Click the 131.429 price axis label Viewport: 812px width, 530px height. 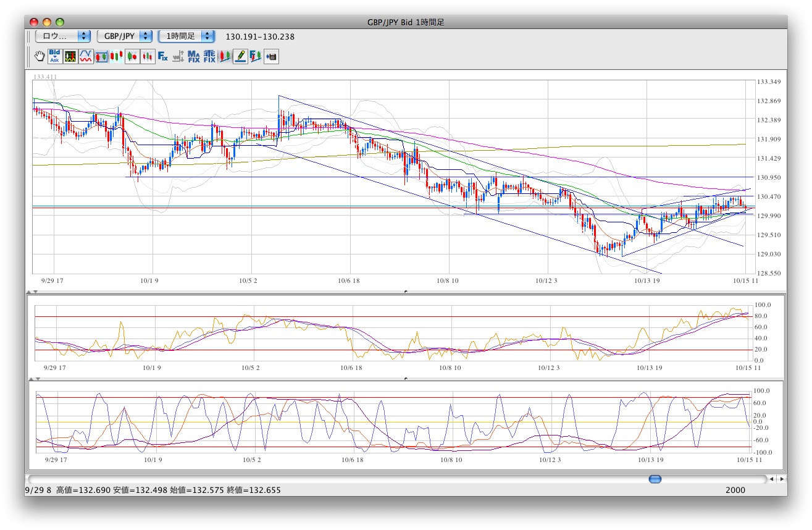tap(769, 159)
